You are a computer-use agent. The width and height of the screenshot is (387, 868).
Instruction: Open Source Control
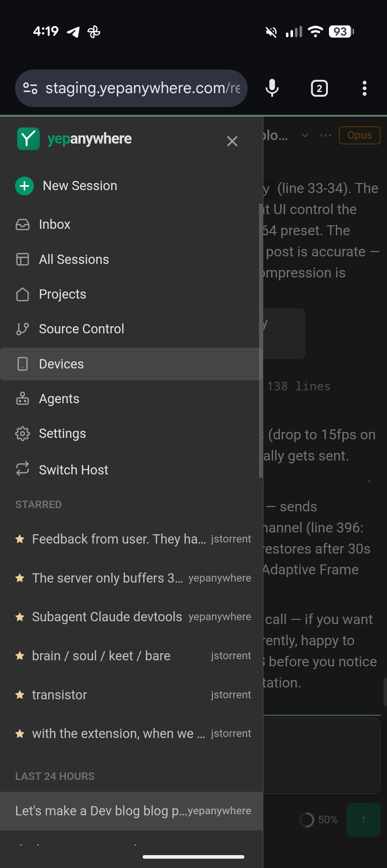81,328
